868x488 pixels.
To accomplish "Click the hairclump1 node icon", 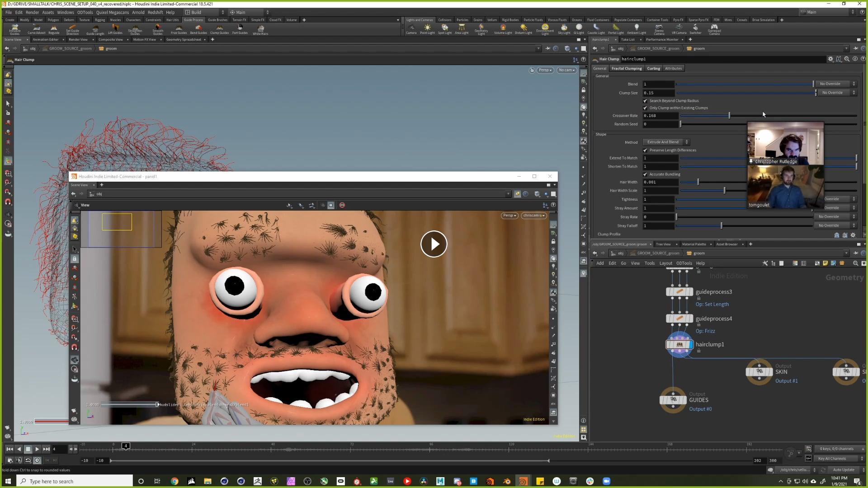I will 679,345.
